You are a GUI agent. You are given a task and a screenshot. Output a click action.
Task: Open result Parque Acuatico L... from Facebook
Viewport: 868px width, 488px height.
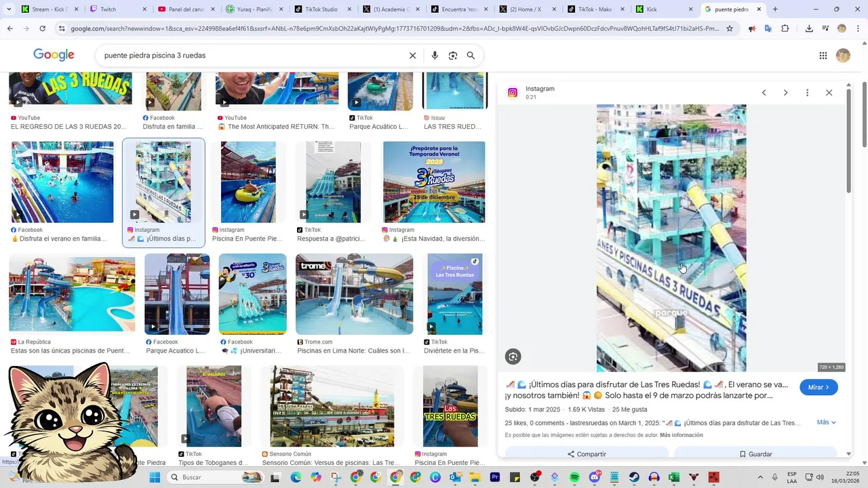click(175, 351)
